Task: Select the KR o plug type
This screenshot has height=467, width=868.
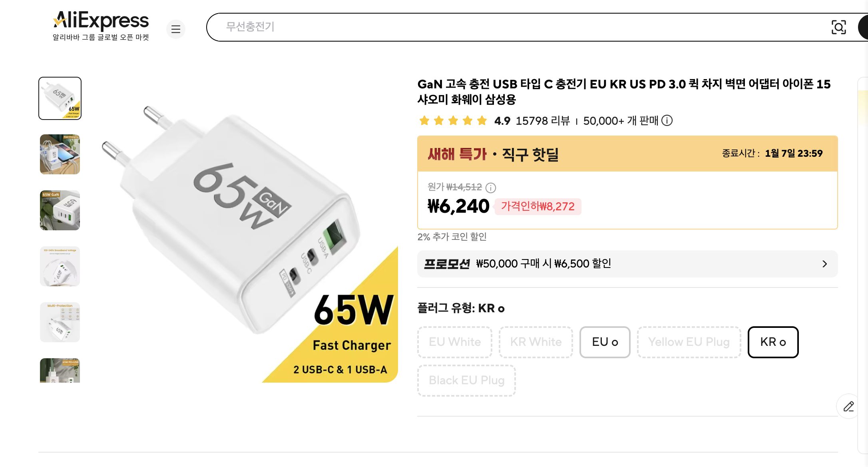Action: click(773, 342)
